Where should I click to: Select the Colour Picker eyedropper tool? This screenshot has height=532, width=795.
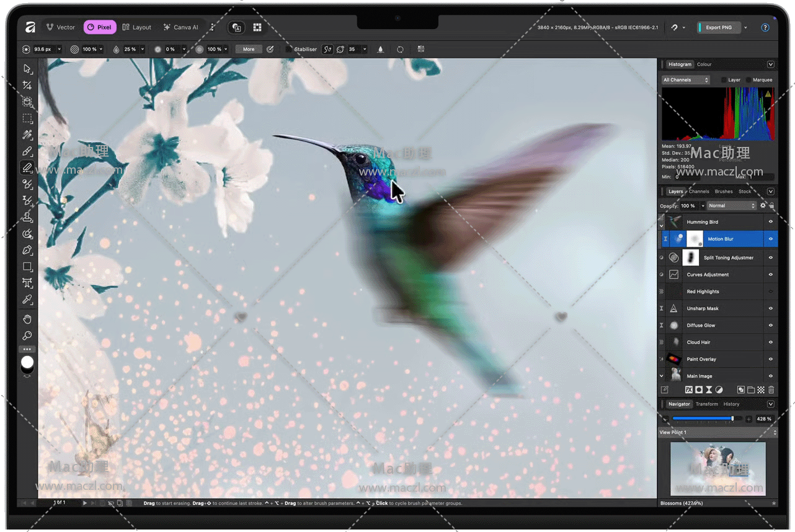pyautogui.click(x=27, y=300)
